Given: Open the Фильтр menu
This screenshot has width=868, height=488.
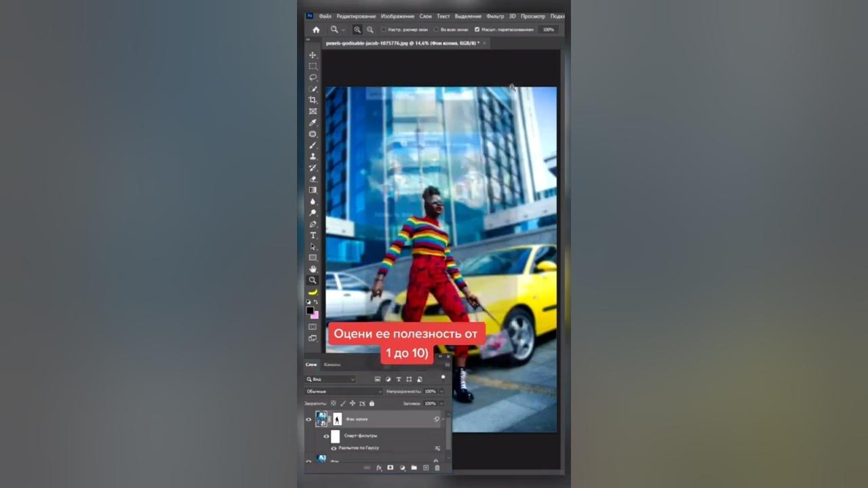Looking at the screenshot, I should [495, 16].
